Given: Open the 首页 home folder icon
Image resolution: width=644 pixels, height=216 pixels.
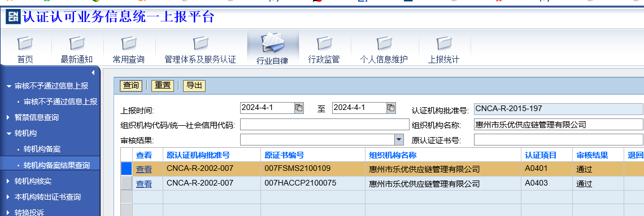Looking at the screenshot, I should pyautogui.click(x=25, y=43).
